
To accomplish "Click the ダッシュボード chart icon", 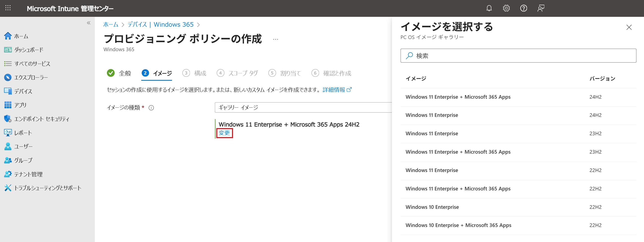I will 8,50.
